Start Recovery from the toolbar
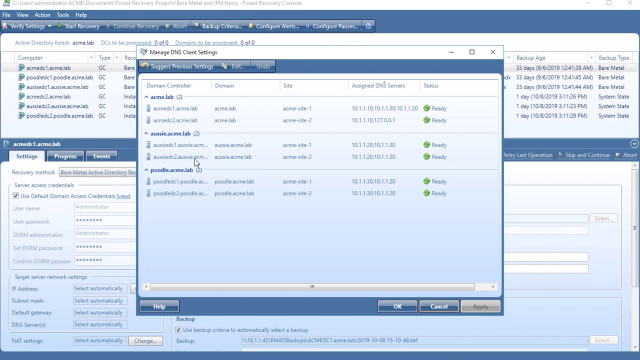640x360 pixels. pyautogui.click(x=78, y=26)
